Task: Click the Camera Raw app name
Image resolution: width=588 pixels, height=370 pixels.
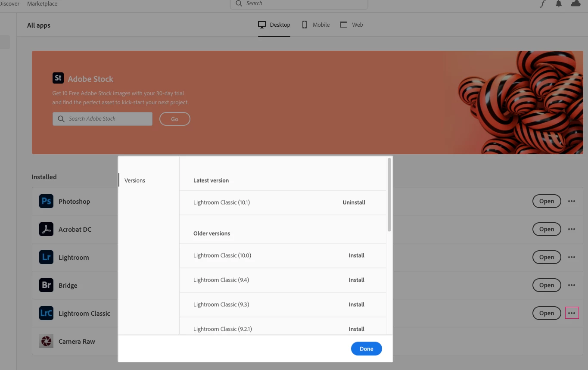Action: 77,342
